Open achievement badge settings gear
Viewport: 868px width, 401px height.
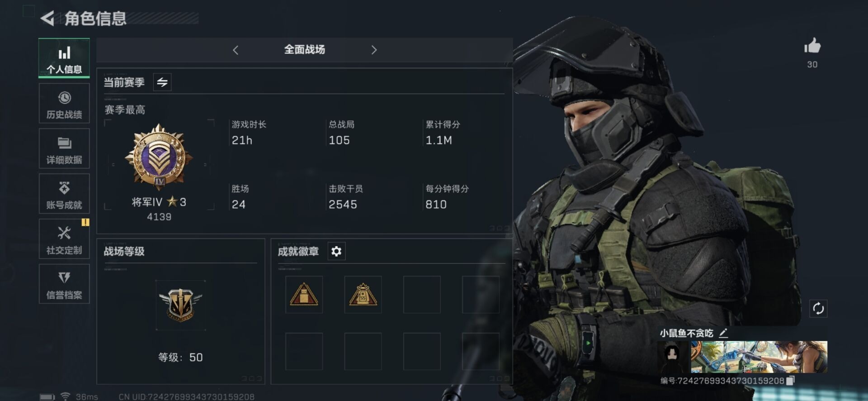(x=336, y=251)
